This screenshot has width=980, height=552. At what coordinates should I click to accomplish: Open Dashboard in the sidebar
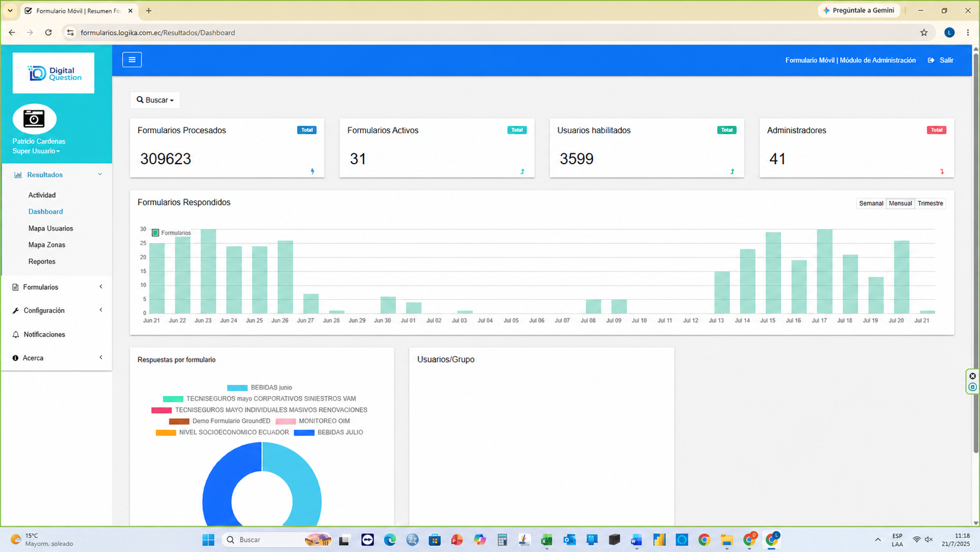[46, 212]
